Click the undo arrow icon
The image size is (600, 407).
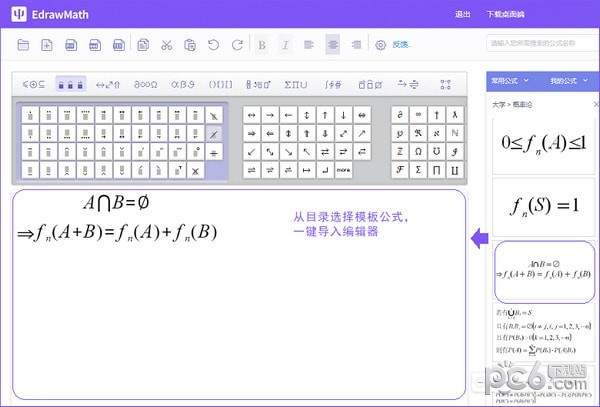(x=213, y=44)
